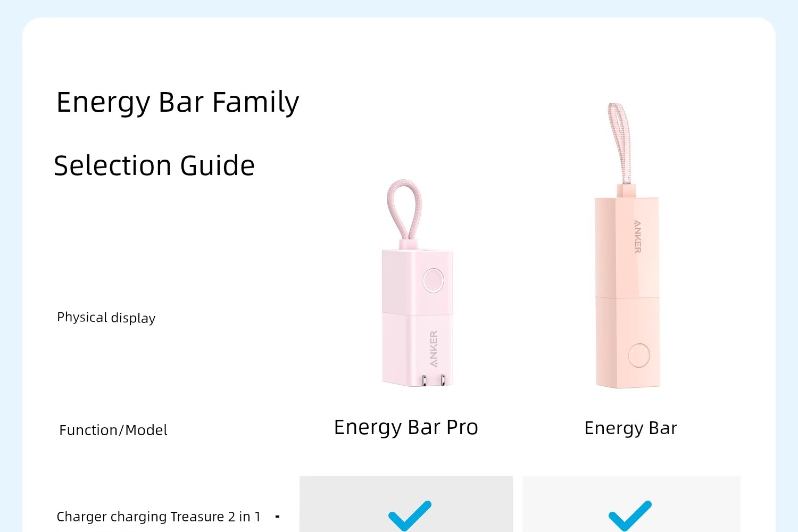Click the blue checkmark under Energy Bar Pro

click(x=410, y=516)
